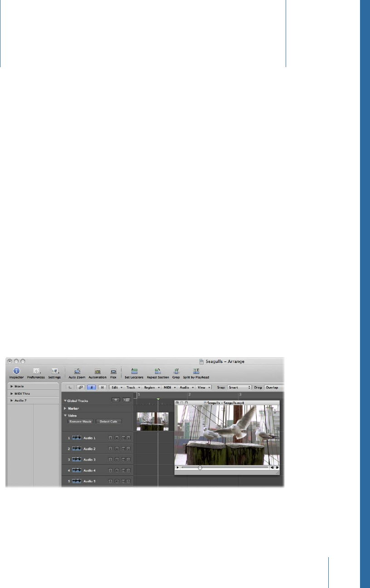Screen dimensions: 370x588
Task: Mute the Audio 5 track
Action: coord(123,481)
